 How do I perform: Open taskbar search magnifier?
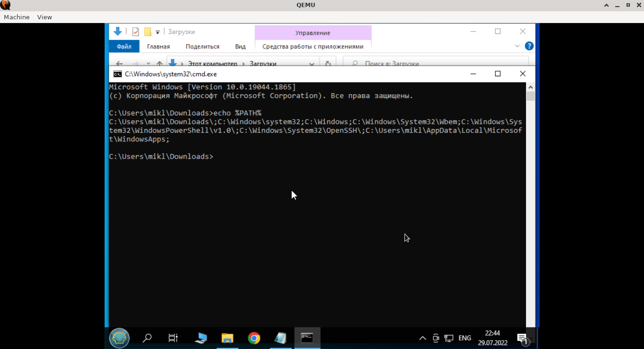[147, 338]
